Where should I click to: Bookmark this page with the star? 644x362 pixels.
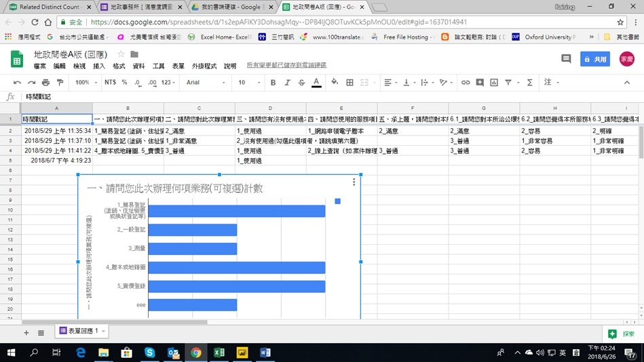click(x=620, y=22)
